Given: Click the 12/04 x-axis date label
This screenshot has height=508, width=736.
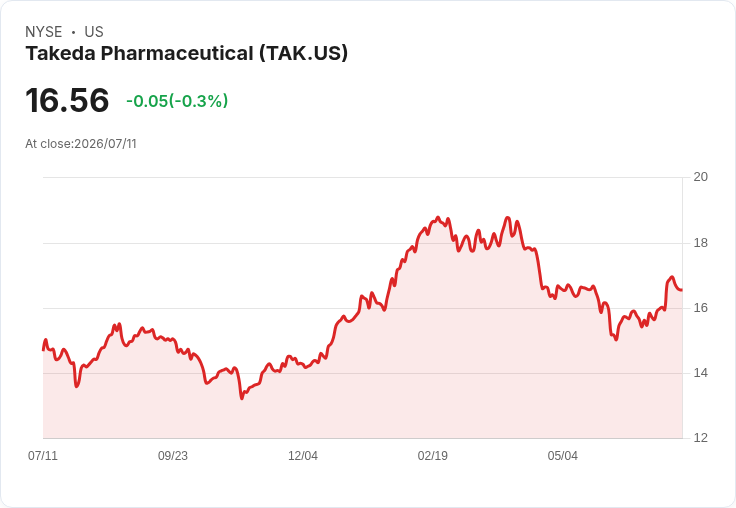Looking at the screenshot, I should pyautogui.click(x=303, y=455).
